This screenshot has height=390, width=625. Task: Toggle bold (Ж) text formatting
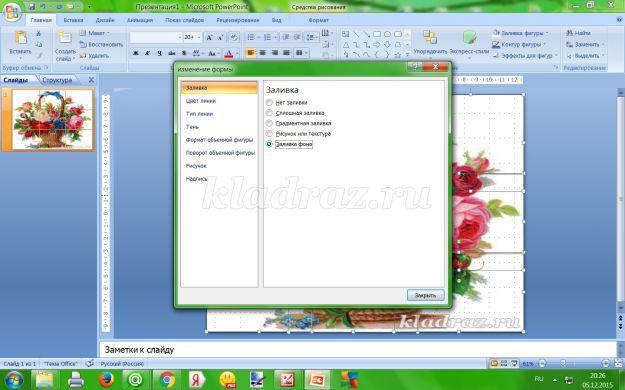pyautogui.click(x=136, y=53)
